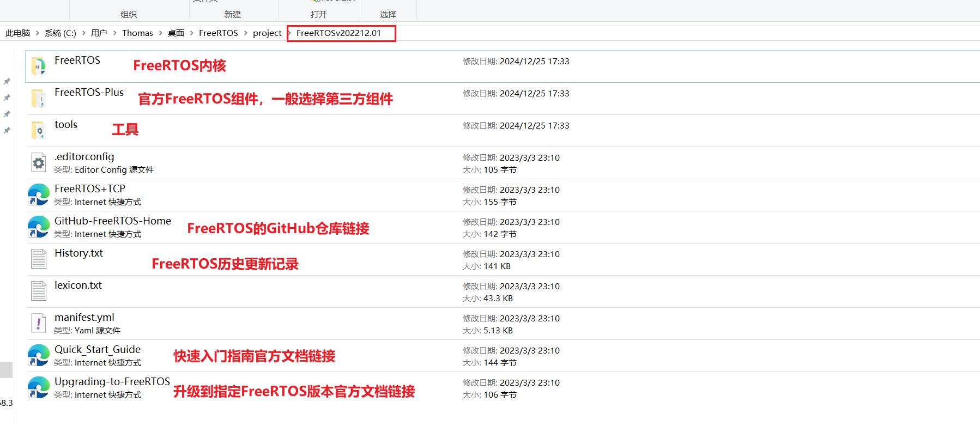
Task: Select the GitHub-FreeRTOS-Home Edge shortcut icon
Action: click(38, 227)
